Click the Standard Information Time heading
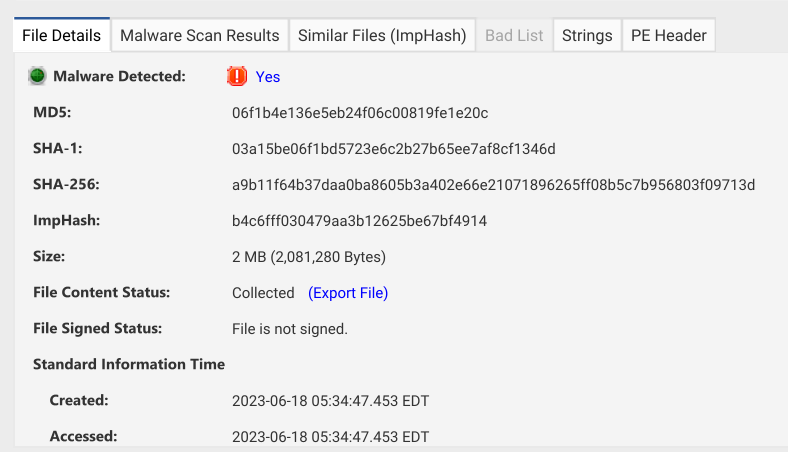 tap(129, 364)
